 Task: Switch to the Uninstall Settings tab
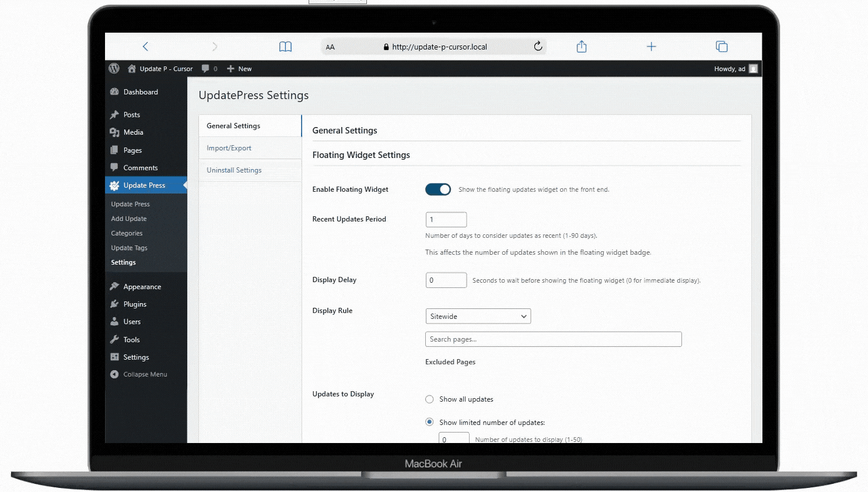(x=250, y=170)
